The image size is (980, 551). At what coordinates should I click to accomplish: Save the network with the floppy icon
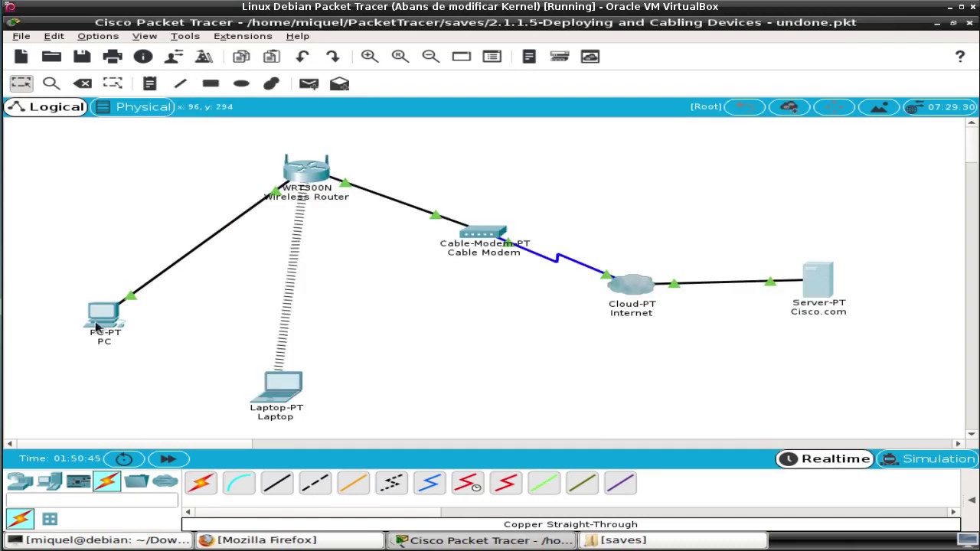coord(82,57)
